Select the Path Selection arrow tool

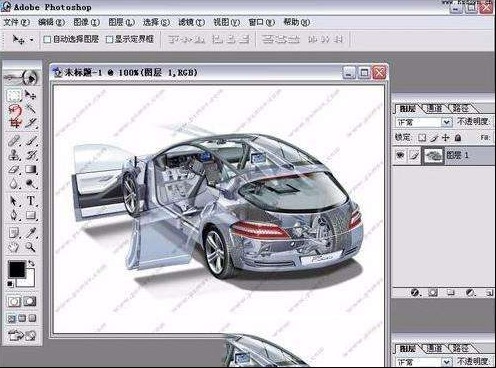pyautogui.click(x=14, y=201)
